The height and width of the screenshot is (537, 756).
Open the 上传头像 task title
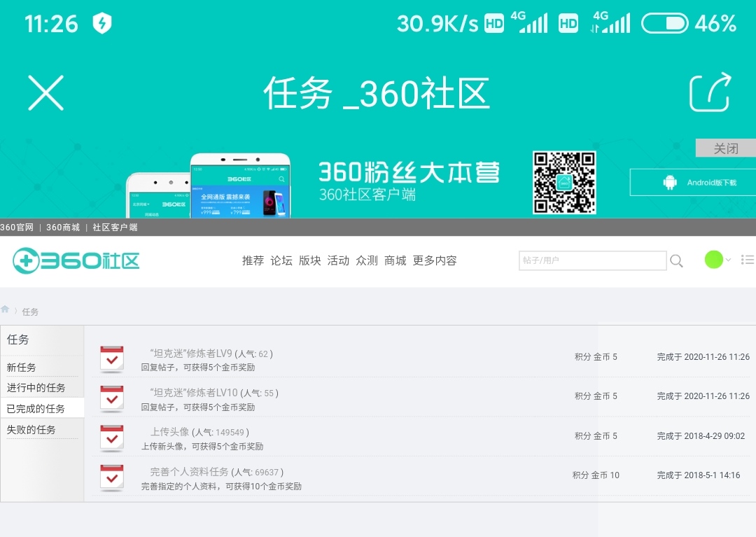[169, 432]
